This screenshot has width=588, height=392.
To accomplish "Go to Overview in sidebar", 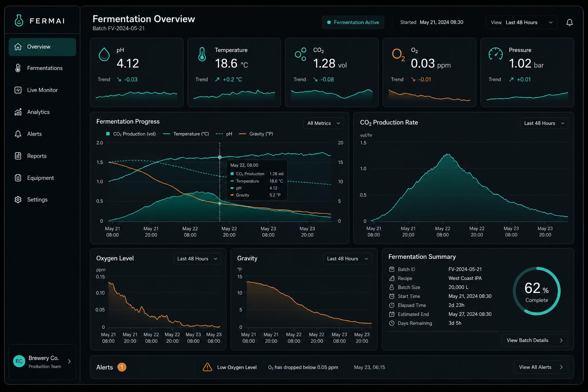I will click(x=42, y=47).
